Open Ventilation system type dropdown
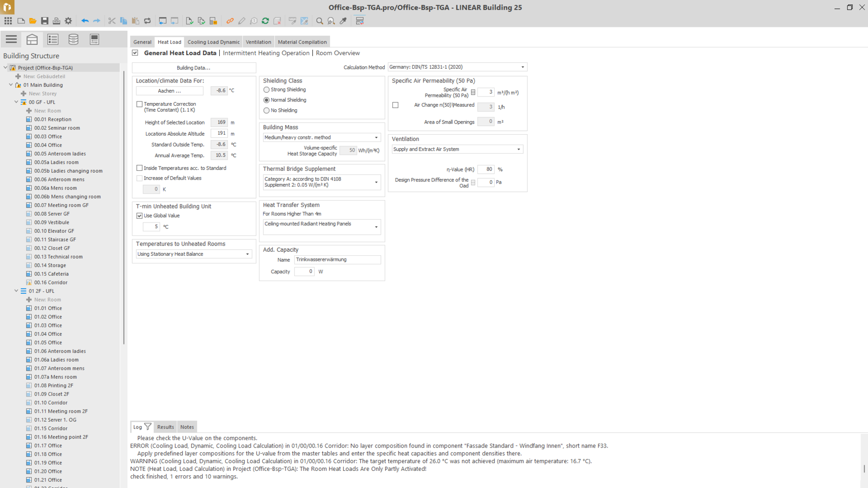Screen dimensions: 868x488 click(x=457, y=149)
